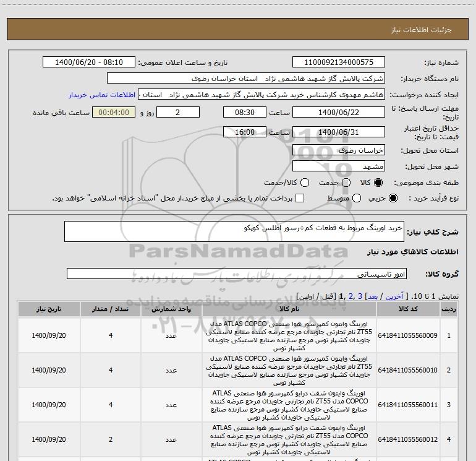This screenshot has width=476, height=461.
Task: Select "جزیی" as purchase process type
Action: pyautogui.click(x=394, y=199)
